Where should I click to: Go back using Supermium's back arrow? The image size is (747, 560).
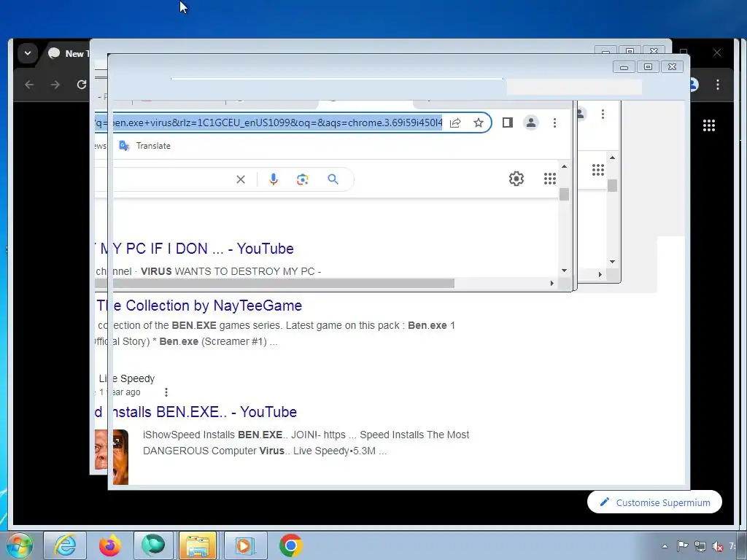(x=29, y=85)
